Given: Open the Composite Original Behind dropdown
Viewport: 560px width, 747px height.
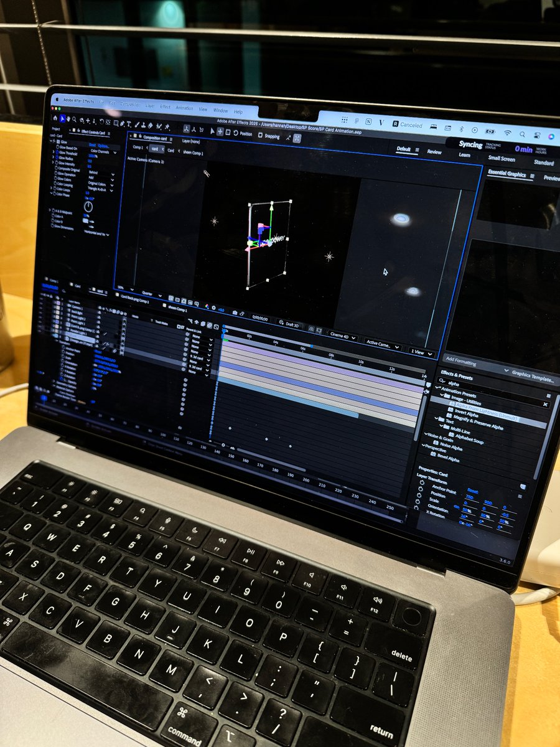Looking at the screenshot, I should (x=101, y=173).
